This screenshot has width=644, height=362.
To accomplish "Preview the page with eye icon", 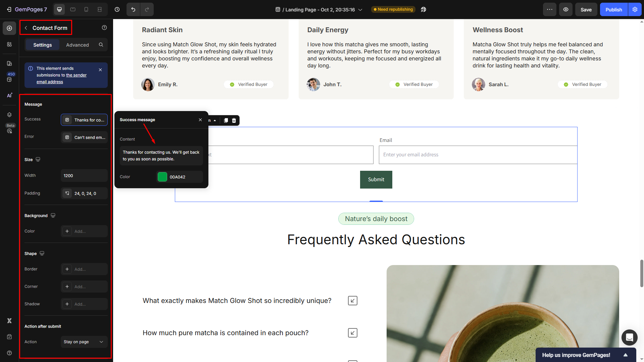I will tap(566, 9).
